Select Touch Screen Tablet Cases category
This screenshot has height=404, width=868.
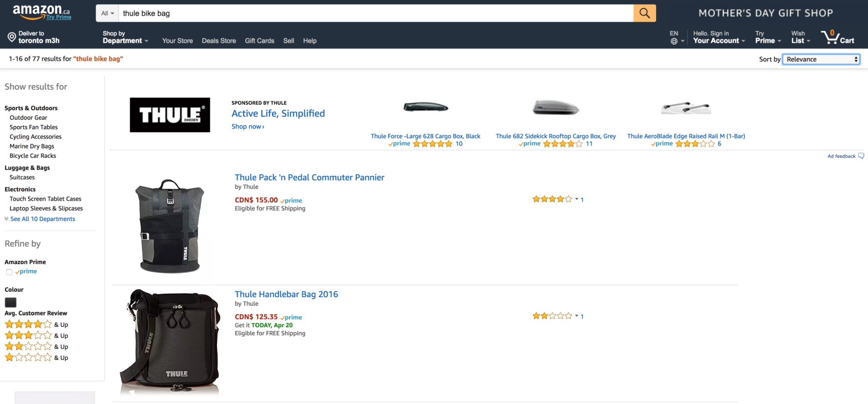click(x=45, y=199)
